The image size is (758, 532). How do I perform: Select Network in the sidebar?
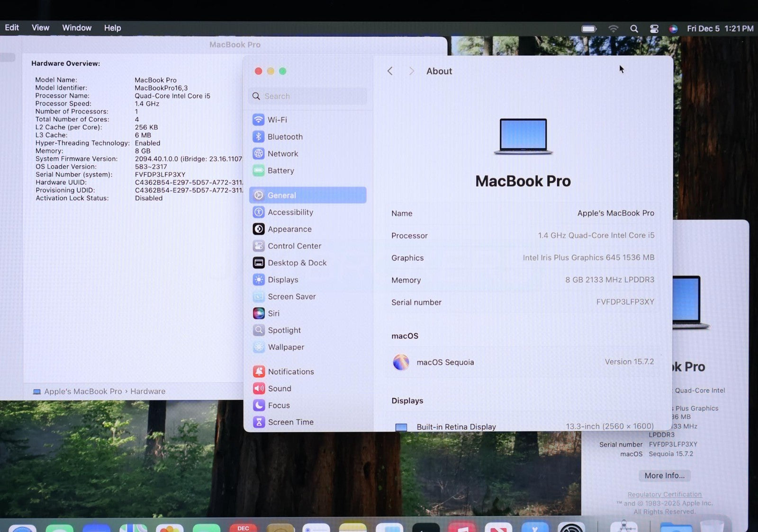282,154
